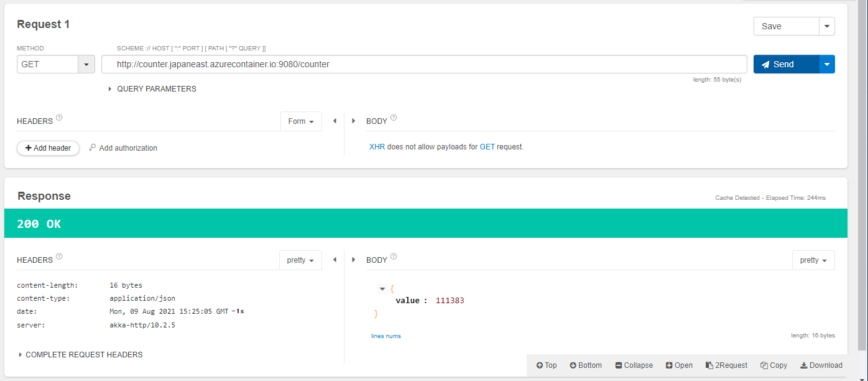Toggle lines nums link

(x=386, y=336)
